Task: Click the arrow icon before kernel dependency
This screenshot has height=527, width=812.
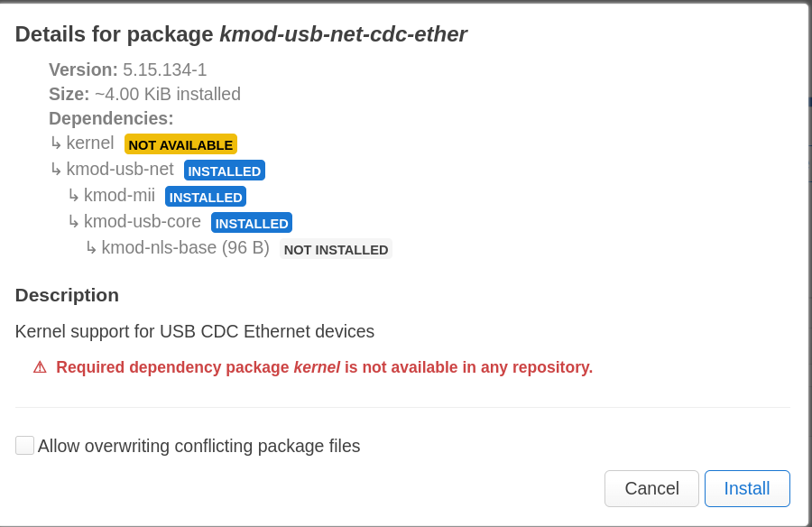Action: click(56, 143)
